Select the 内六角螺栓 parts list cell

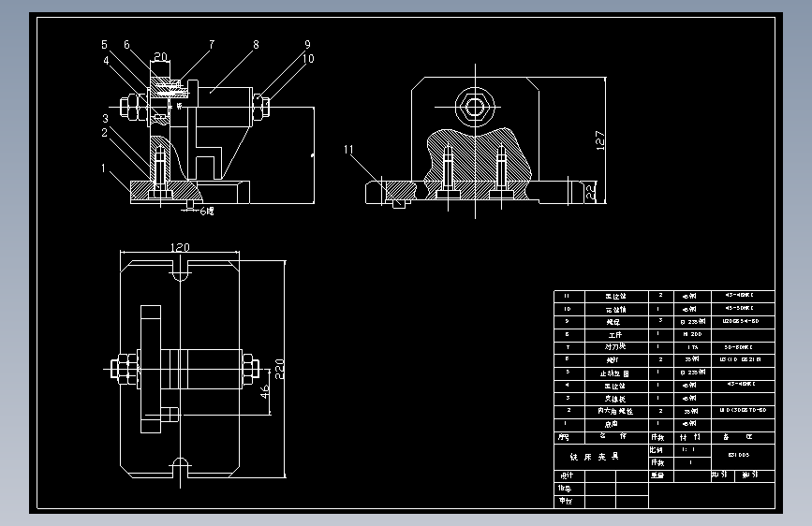click(x=615, y=411)
